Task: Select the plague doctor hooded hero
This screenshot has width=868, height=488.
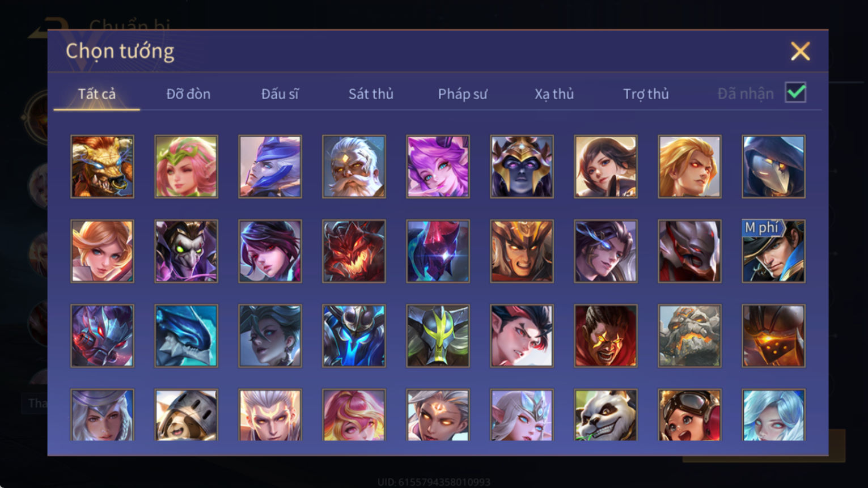Action: click(x=773, y=167)
